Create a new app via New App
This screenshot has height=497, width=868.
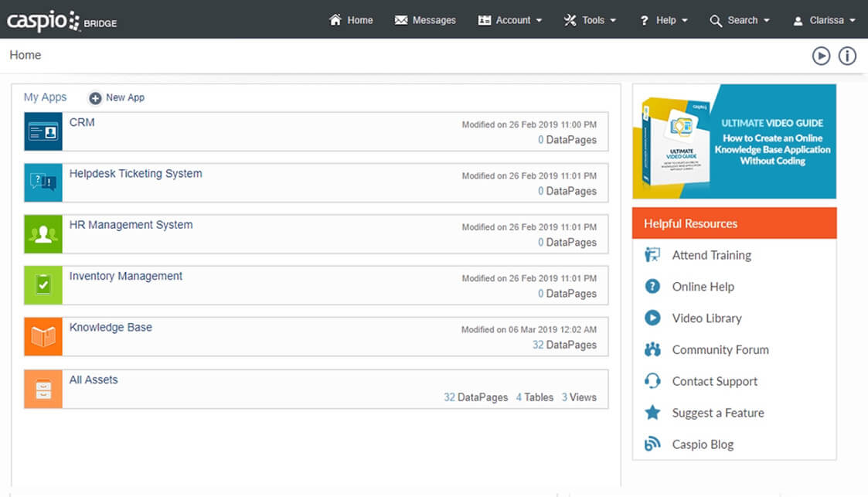tap(125, 97)
